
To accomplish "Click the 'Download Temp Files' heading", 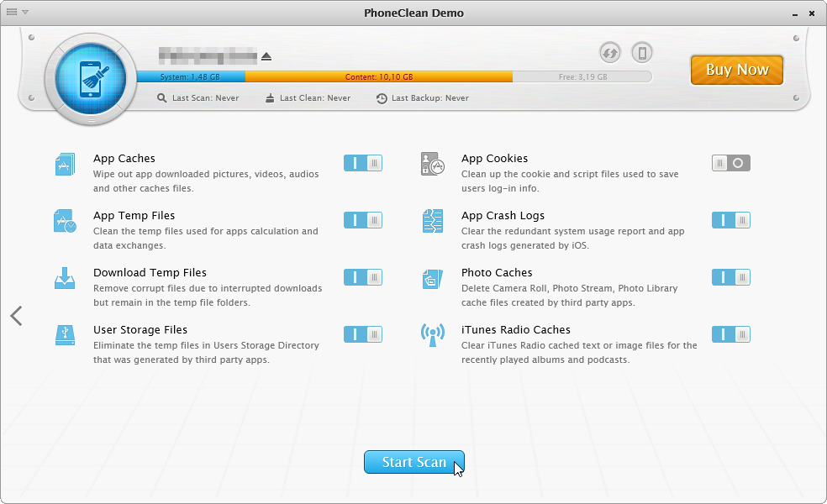I will tap(150, 272).
